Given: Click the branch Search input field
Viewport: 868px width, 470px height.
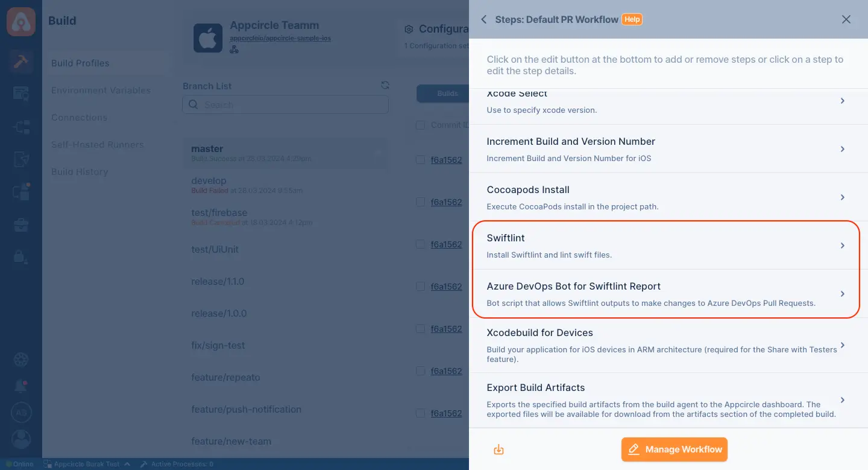Looking at the screenshot, I should (x=286, y=104).
